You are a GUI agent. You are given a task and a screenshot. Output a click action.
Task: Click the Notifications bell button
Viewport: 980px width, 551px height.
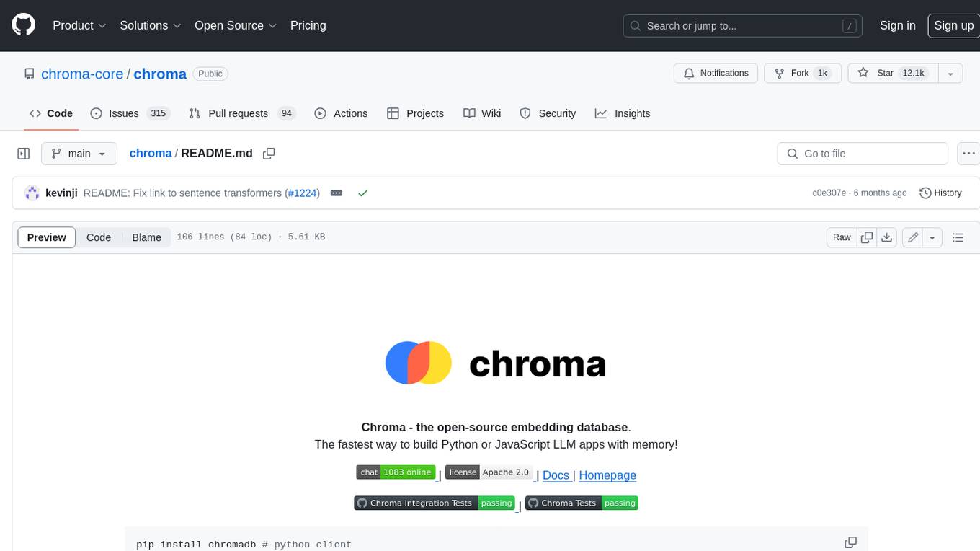point(716,73)
